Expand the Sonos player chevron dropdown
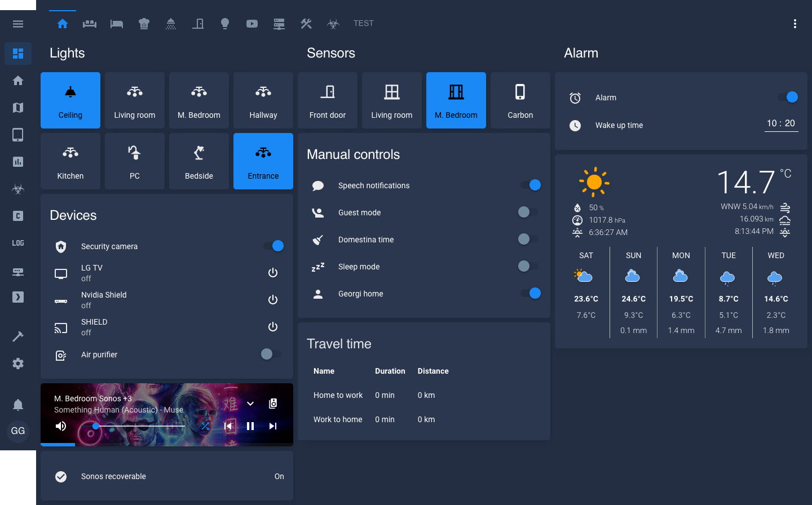The height and width of the screenshot is (505, 812). 250,404
